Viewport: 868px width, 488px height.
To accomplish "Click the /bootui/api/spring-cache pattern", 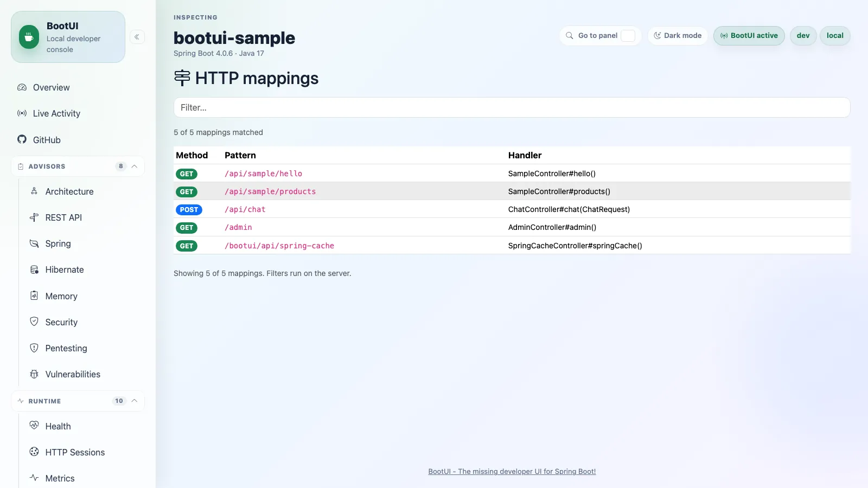I will point(279,246).
